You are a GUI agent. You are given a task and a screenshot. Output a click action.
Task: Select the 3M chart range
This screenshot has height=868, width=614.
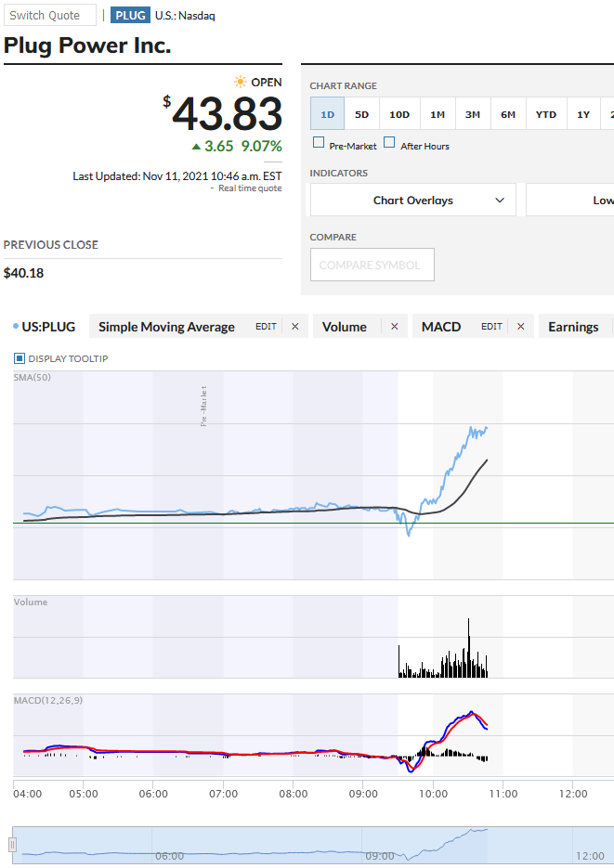pyautogui.click(x=472, y=114)
